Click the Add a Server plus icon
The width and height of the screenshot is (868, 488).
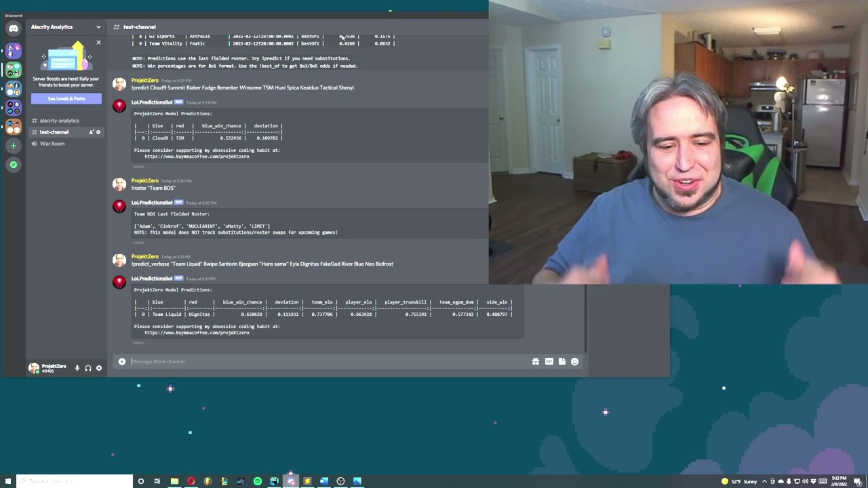click(x=14, y=145)
